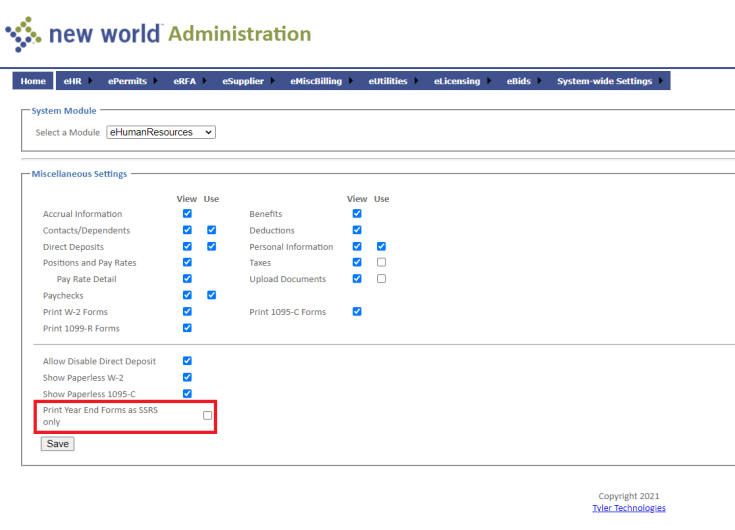Viewport: 735px width, 530px height.
Task: Open the eSupplier menu
Action: pyautogui.click(x=242, y=81)
